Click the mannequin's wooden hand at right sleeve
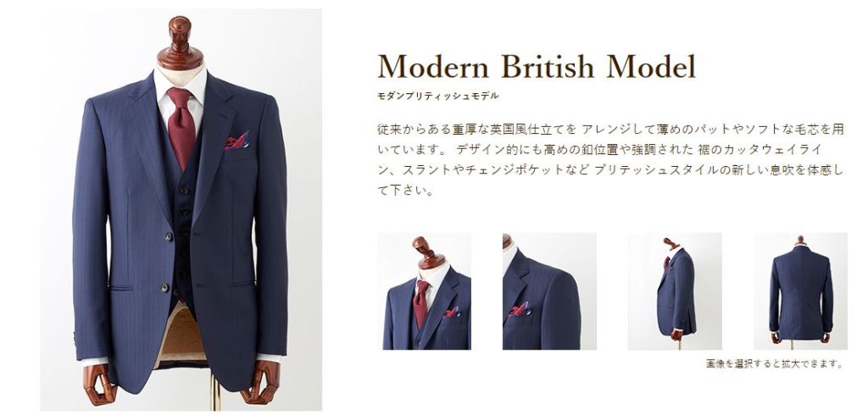 click(261, 380)
